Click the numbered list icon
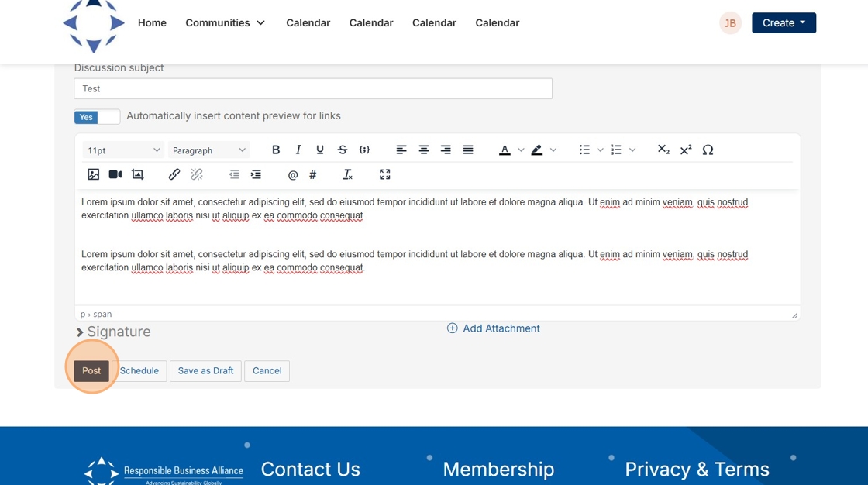 click(616, 150)
